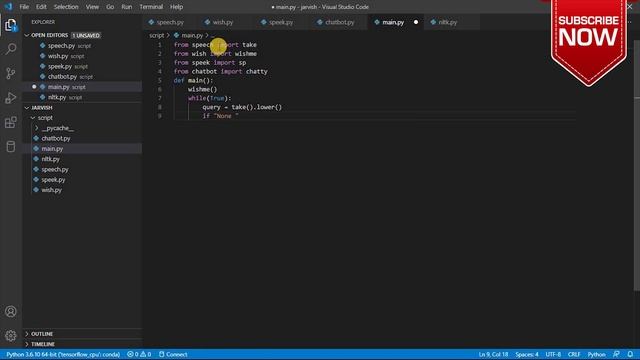Image resolution: width=640 pixels, height=360 pixels.
Task: Open the Selection menu
Action: tap(66, 7)
